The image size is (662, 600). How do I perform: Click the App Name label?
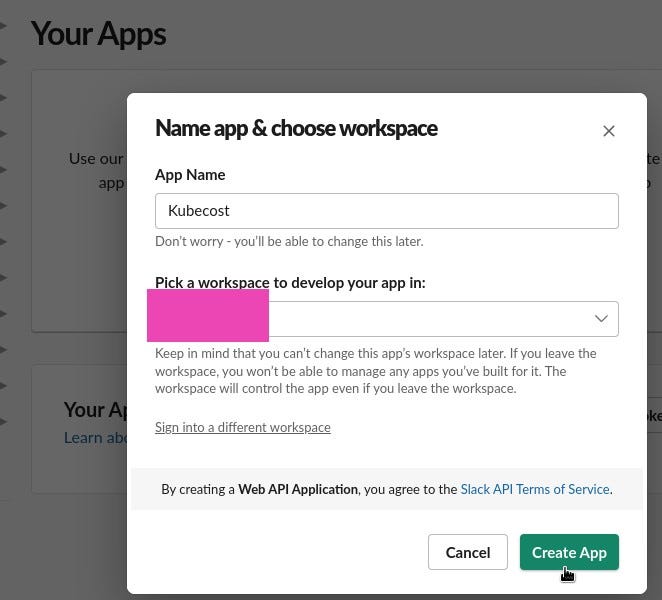(190, 175)
